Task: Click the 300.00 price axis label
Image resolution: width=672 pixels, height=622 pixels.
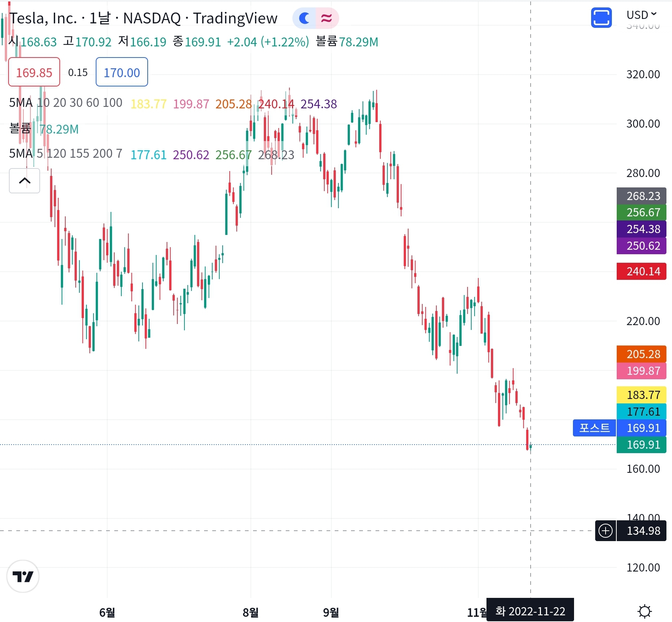Action: pyautogui.click(x=643, y=124)
